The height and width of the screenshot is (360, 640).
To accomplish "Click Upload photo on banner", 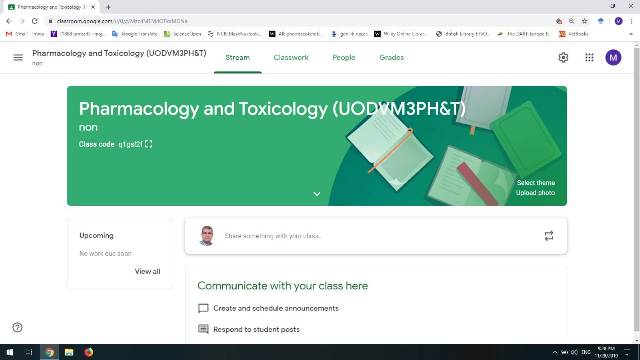I will (x=535, y=193).
